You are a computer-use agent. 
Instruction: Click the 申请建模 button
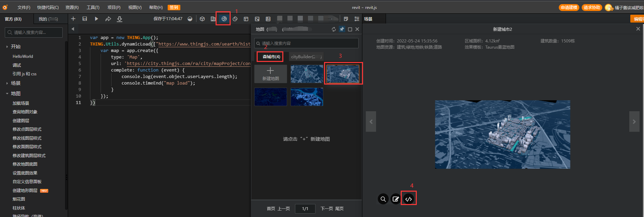point(569,8)
